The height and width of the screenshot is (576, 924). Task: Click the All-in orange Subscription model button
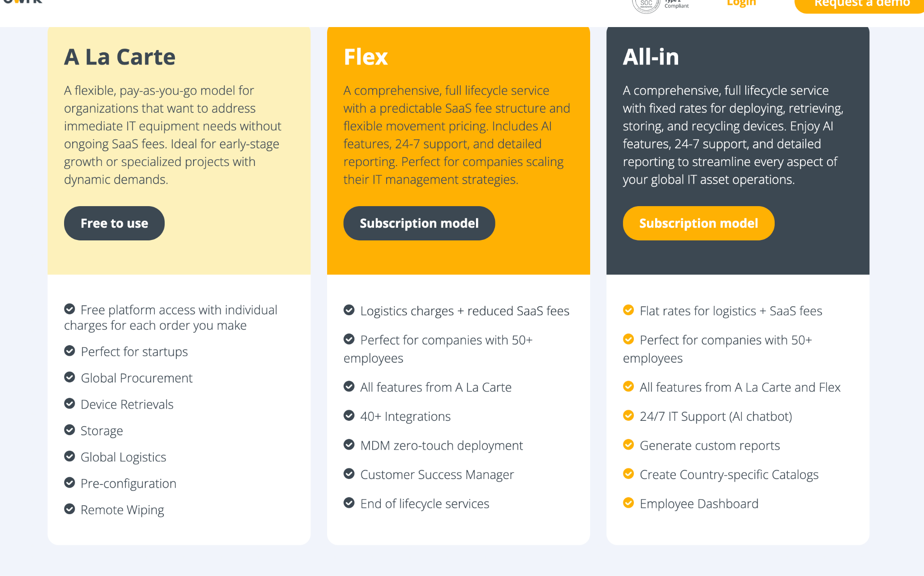coord(698,223)
